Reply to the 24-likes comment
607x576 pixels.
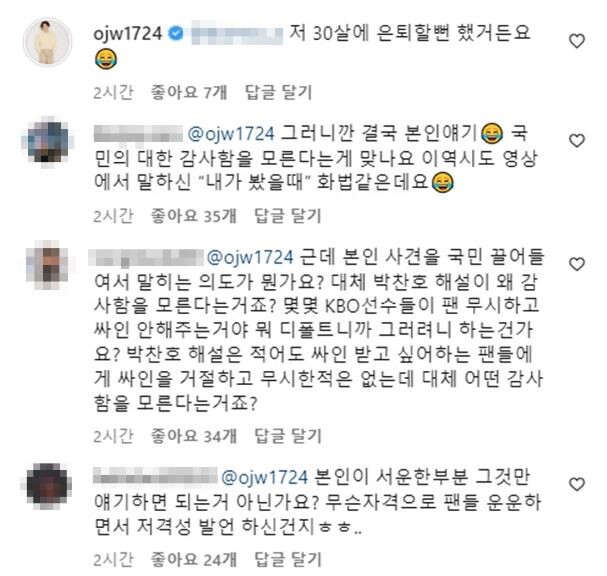[x=288, y=559]
